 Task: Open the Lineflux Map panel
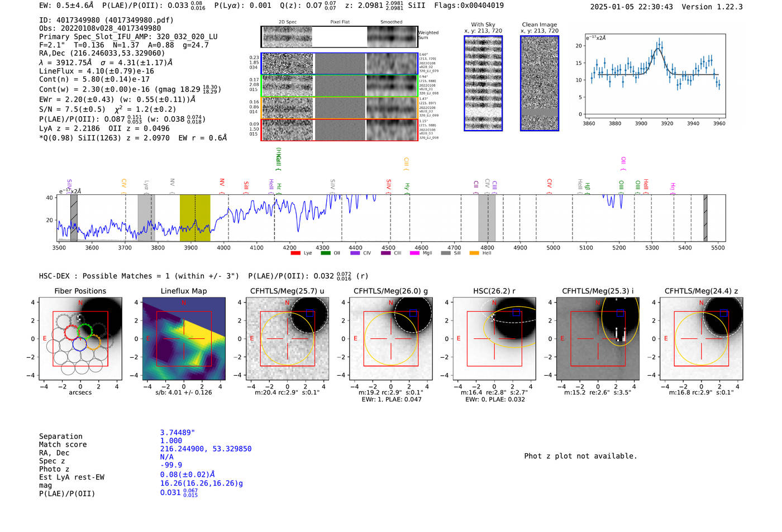pyautogui.click(x=184, y=339)
